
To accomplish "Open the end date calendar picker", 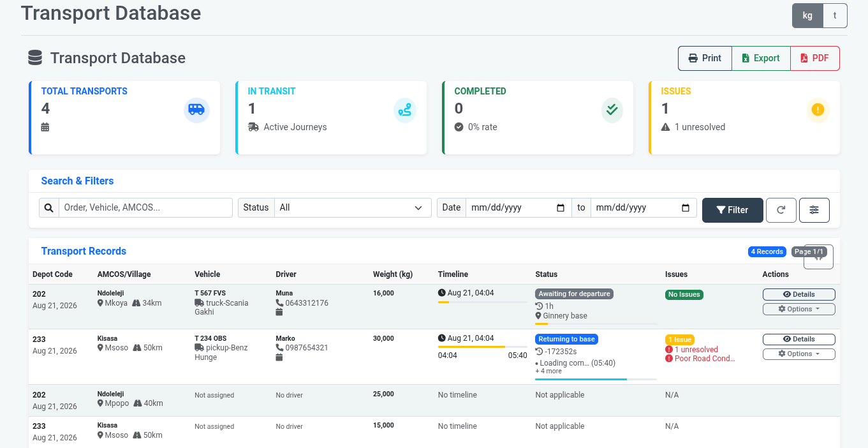I will (x=686, y=208).
